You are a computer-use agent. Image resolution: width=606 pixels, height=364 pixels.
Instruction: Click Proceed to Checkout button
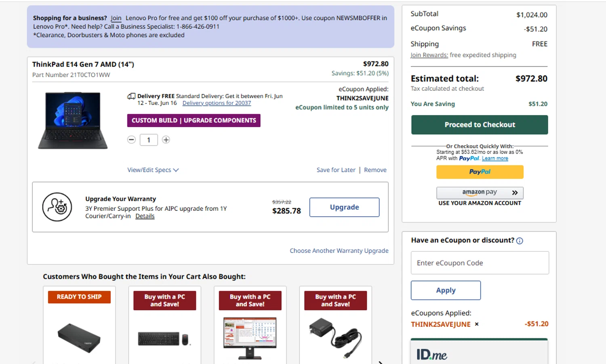pos(480,125)
